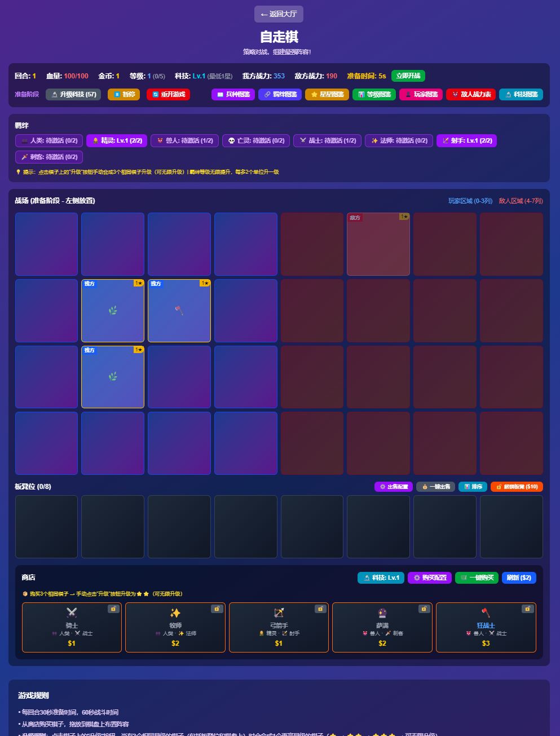Click the 板凳位 (0/8) heading

(x=33, y=486)
